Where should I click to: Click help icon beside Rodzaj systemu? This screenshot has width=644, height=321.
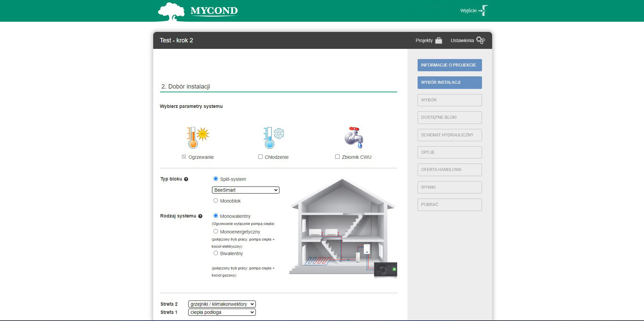[200, 216]
